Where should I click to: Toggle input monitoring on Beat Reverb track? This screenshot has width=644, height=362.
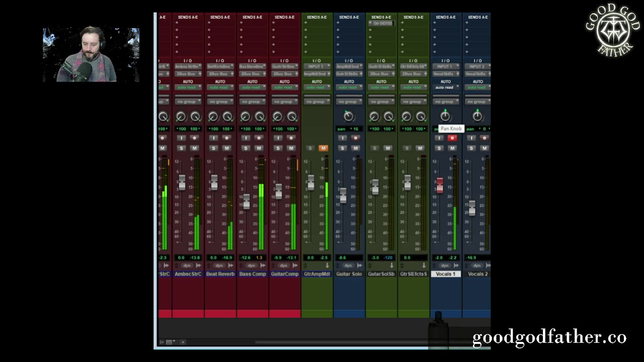point(214,138)
